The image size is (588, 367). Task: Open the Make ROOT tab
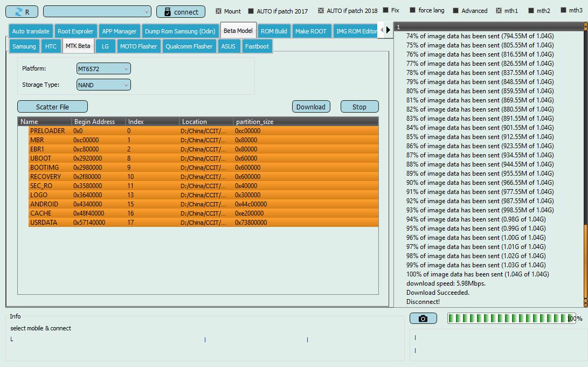[311, 31]
